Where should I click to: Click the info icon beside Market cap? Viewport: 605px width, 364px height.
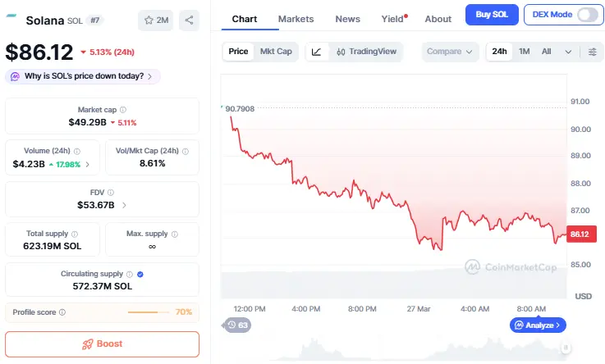123,109
